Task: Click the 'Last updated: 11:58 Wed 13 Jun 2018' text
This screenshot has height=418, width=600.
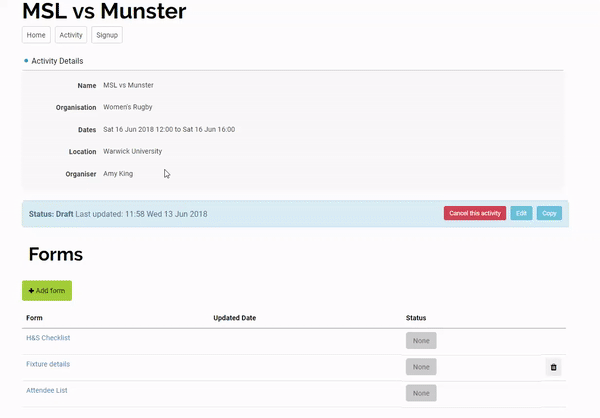Action: coord(141,214)
